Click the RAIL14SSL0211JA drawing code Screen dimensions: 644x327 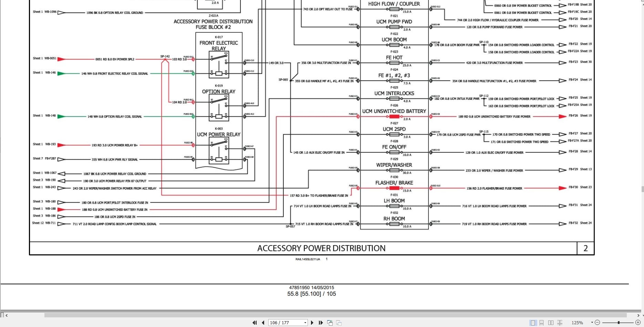tap(308, 259)
